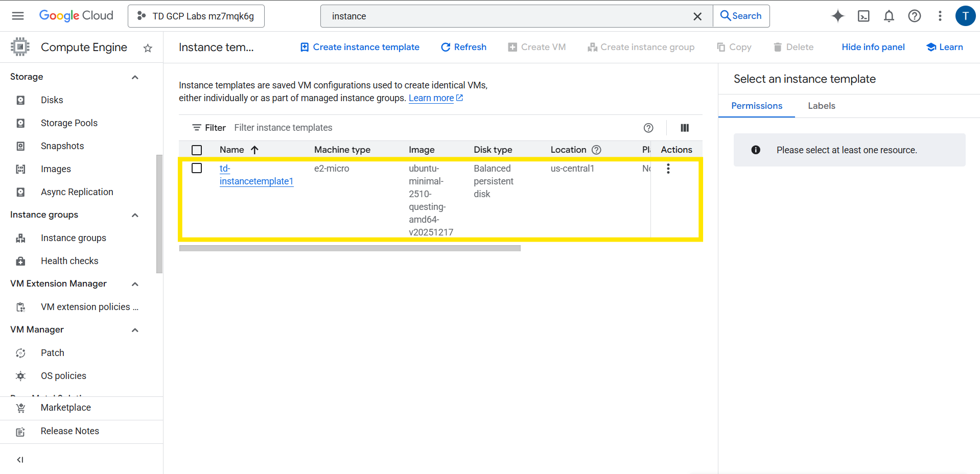Collapse the Instance groups section
The image size is (980, 474).
point(135,215)
